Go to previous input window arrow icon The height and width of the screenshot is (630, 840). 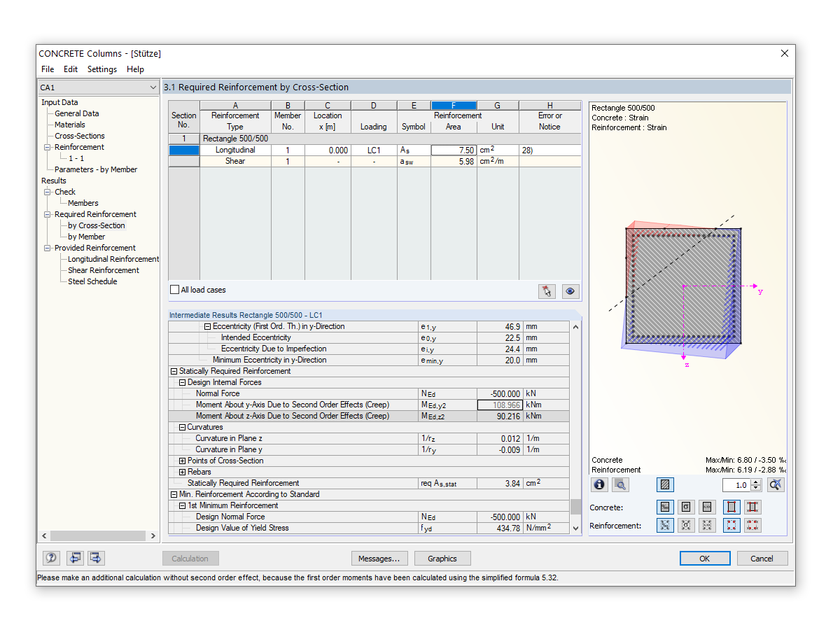tap(75, 558)
